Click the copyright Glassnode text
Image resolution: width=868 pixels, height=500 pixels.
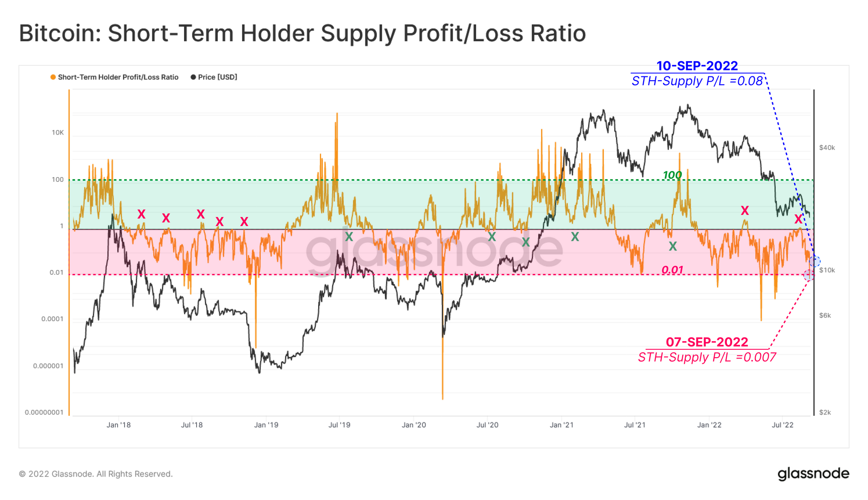[x=96, y=474]
